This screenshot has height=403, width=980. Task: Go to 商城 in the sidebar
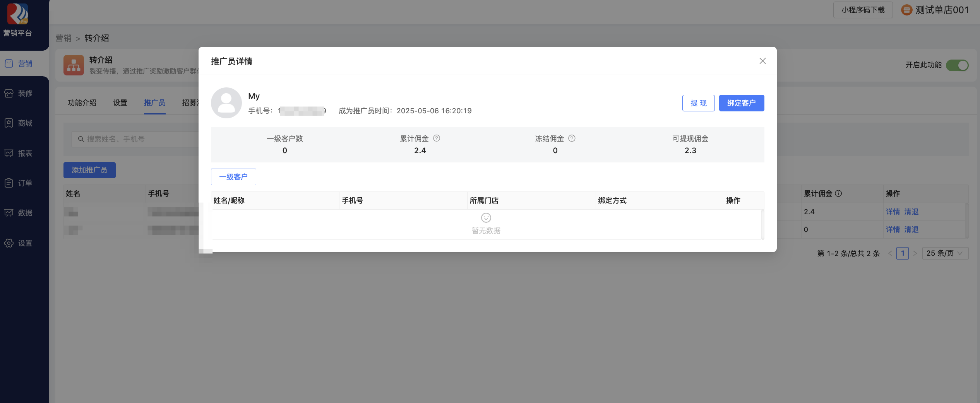point(19,123)
